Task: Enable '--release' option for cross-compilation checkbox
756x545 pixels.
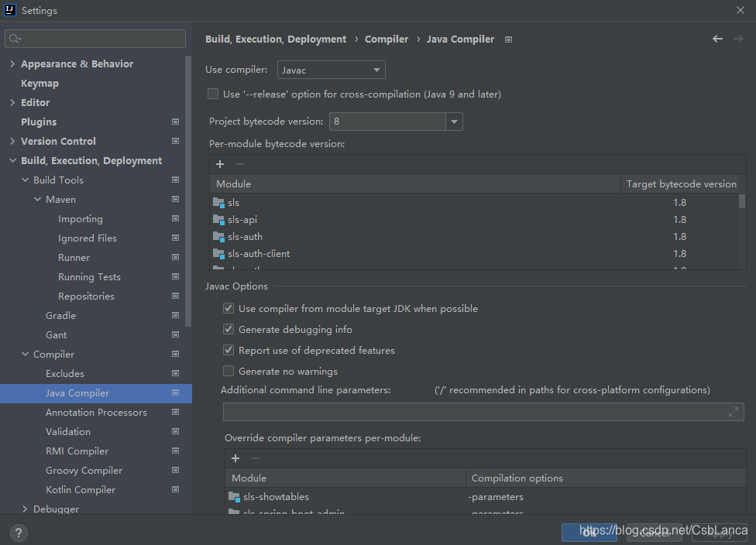Action: tap(212, 94)
